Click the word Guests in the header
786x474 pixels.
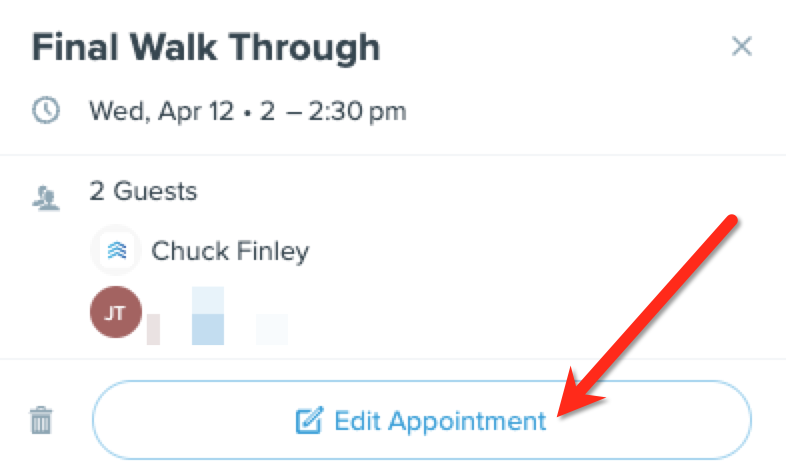point(155,191)
